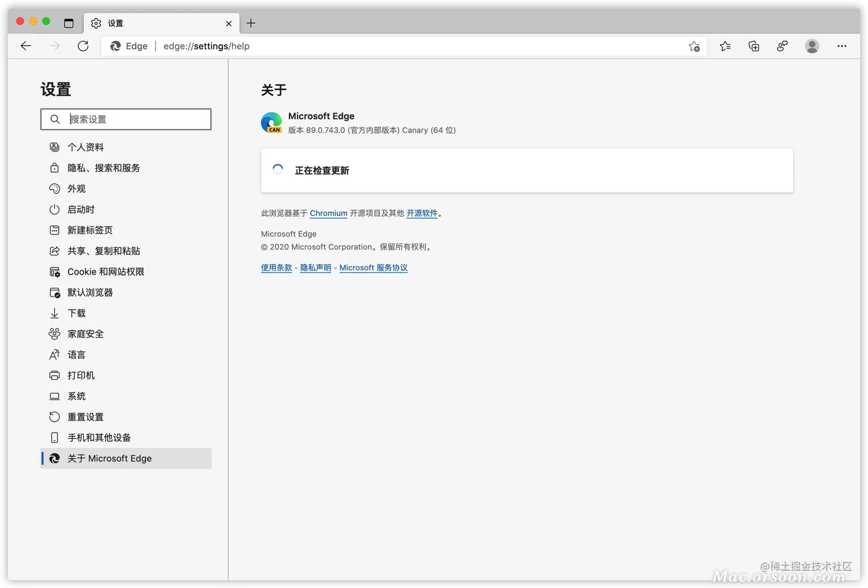The image size is (868, 588).
Task: Open 家庭安全 family safety settings
Action: click(x=126, y=333)
